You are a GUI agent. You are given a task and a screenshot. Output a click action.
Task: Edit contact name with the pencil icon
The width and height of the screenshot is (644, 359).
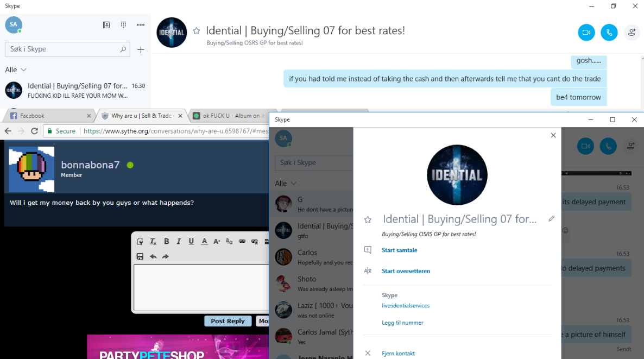(x=551, y=219)
